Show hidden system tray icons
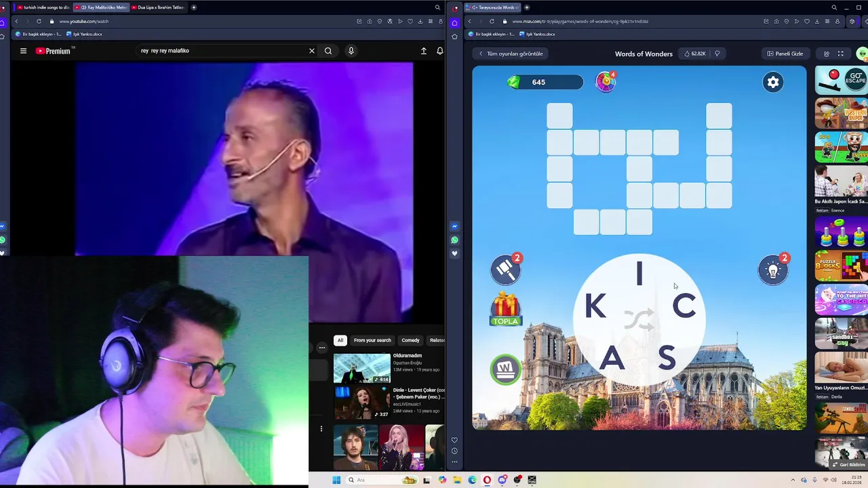Image resolution: width=868 pixels, height=488 pixels. (793, 480)
